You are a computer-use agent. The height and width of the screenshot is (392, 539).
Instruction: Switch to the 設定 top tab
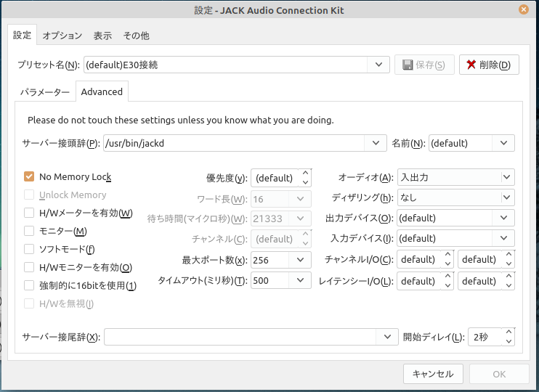coord(22,35)
